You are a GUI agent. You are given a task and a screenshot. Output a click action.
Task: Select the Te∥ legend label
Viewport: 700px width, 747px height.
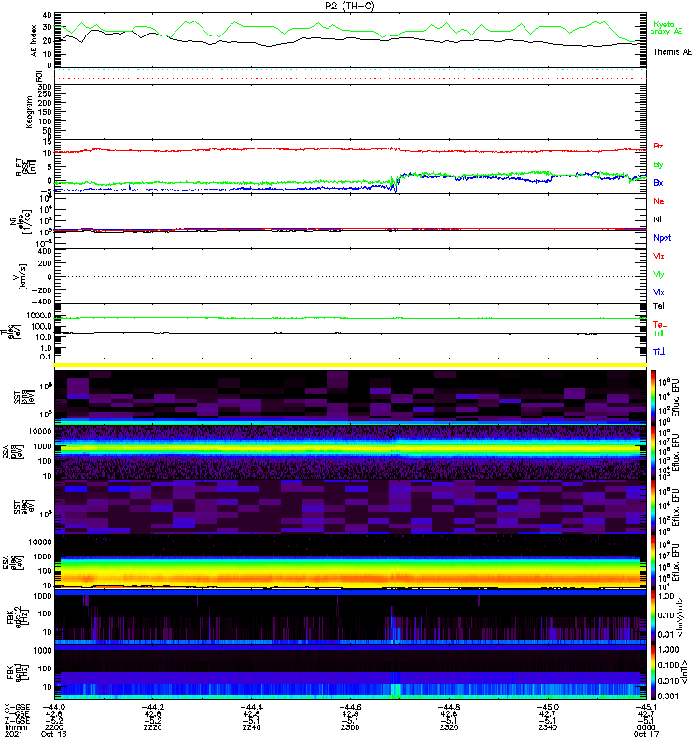659,306
